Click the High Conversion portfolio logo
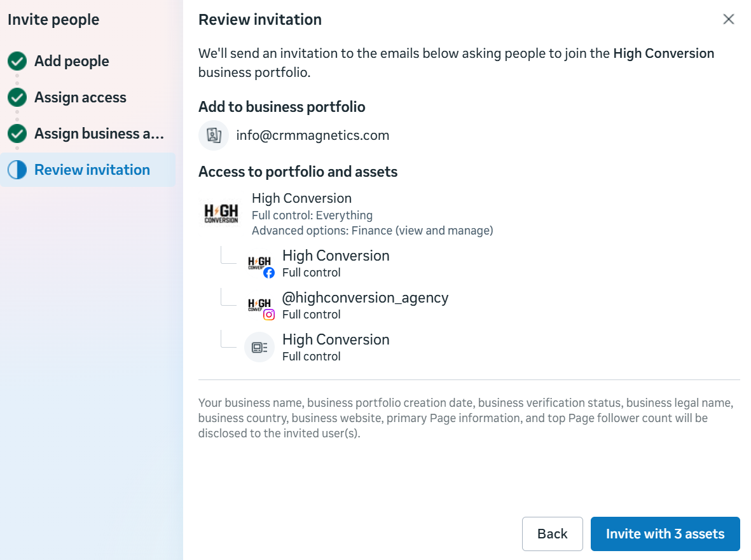The image size is (751, 560). click(221, 212)
